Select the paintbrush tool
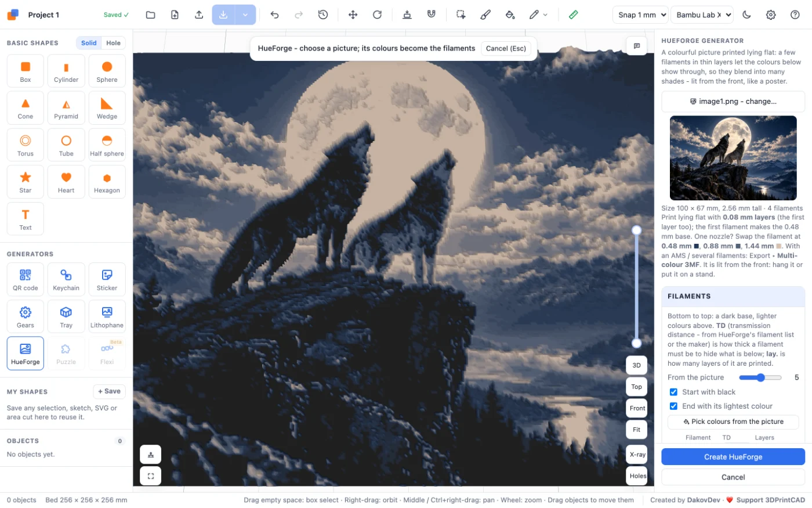 (485, 15)
